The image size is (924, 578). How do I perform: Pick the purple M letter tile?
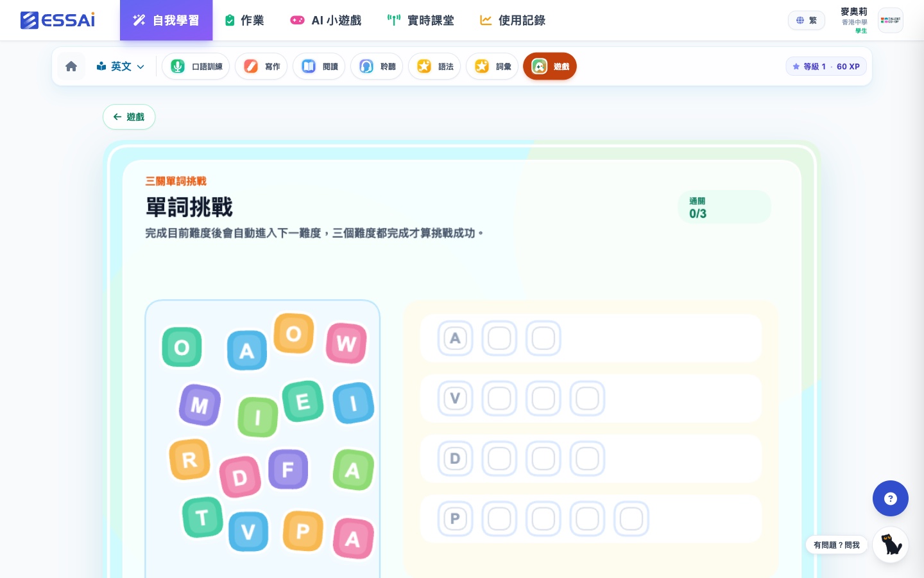tap(200, 405)
